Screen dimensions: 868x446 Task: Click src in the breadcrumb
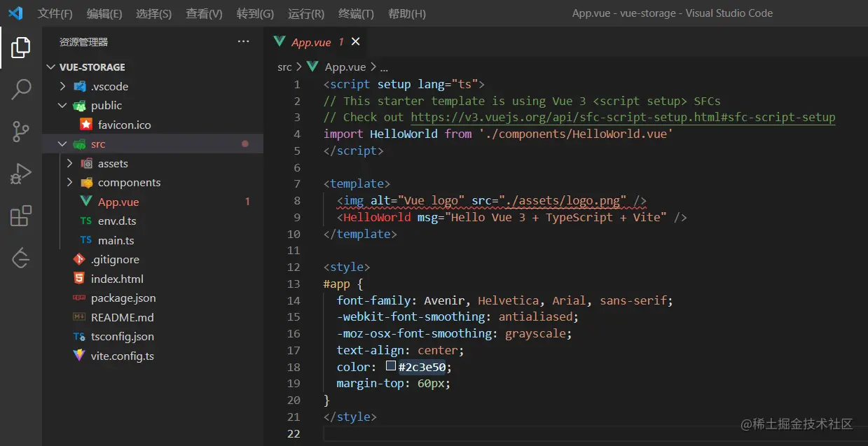click(x=284, y=67)
